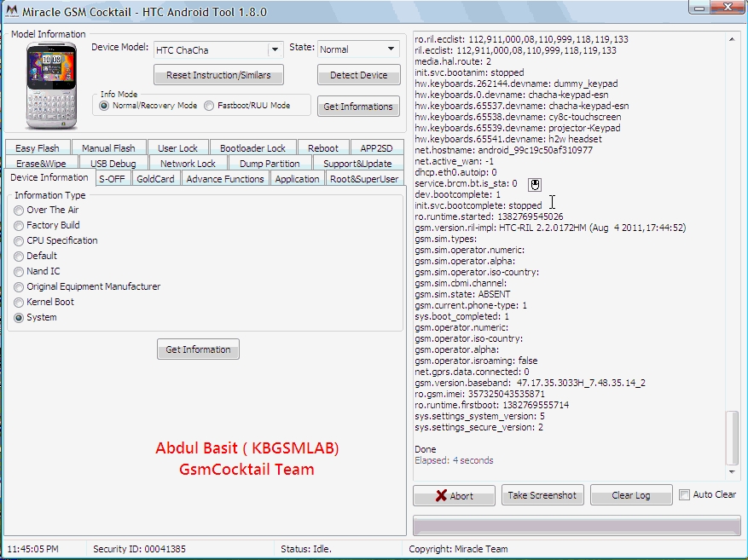Screen dimensions: 748x560
Task: Click the gsm.sim.state: ABSENT line
Action: point(462,295)
